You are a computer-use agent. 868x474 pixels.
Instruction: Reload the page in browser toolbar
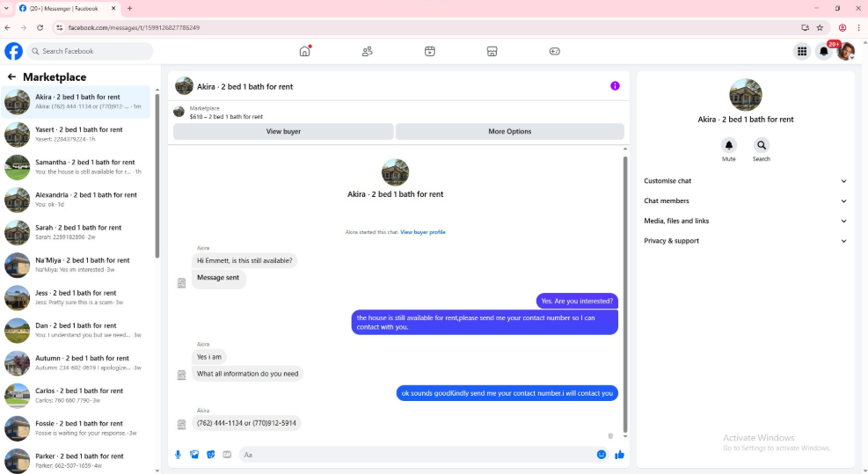tap(40, 27)
